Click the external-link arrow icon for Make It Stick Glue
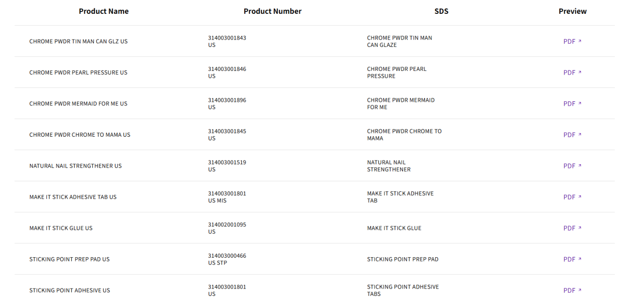Viewport: 644px width, 301px height. coord(580,228)
